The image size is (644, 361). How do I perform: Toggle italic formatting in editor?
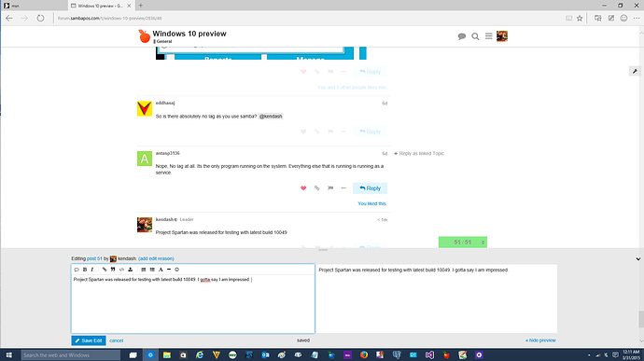click(x=92, y=270)
